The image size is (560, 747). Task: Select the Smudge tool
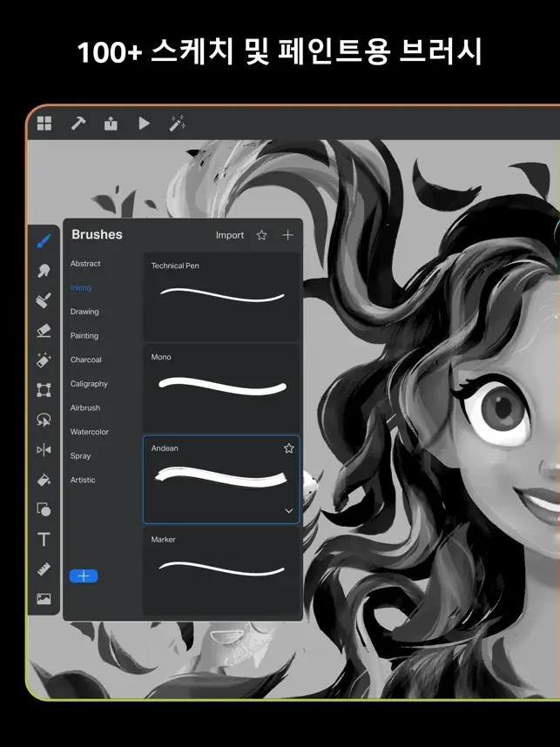tap(44, 271)
